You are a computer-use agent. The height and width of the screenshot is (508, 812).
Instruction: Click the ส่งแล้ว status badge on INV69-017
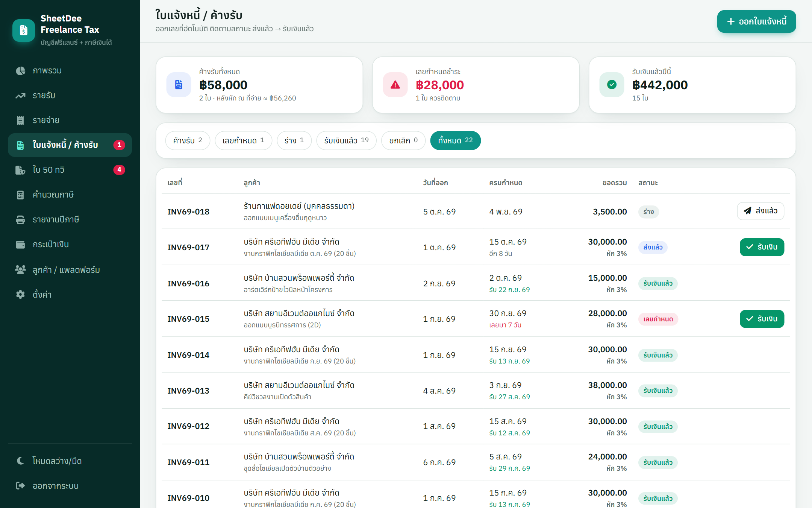653,247
